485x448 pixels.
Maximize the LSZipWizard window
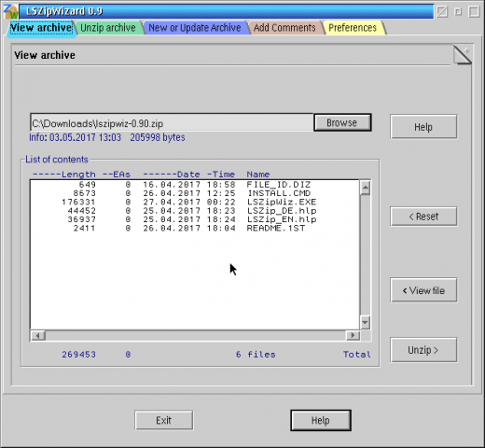[x=474, y=12]
